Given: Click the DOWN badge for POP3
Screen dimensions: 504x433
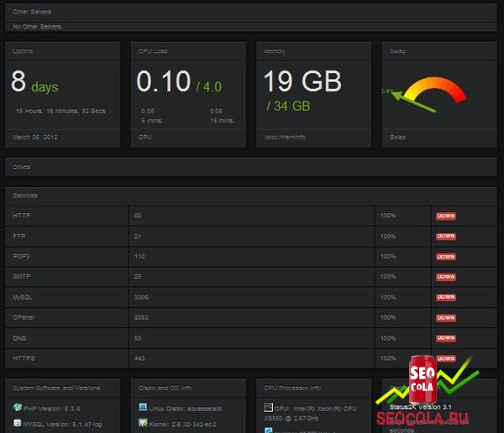Looking at the screenshot, I should 446,257.
